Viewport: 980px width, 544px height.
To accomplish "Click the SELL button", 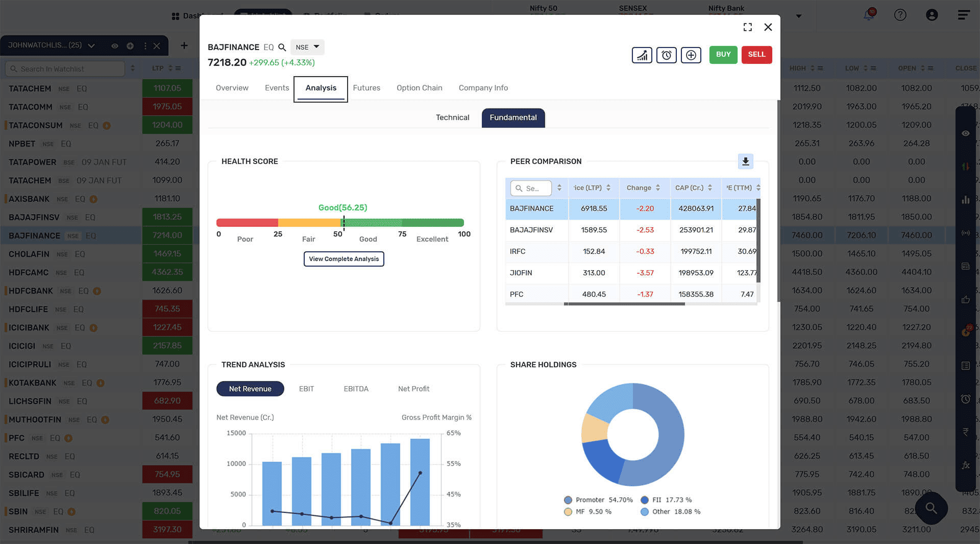I will point(756,55).
